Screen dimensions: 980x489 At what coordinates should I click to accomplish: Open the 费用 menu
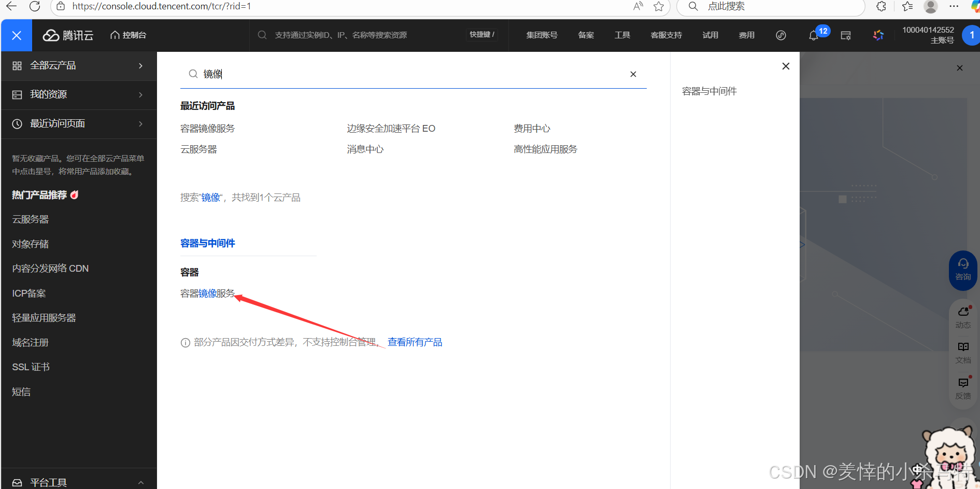click(x=747, y=35)
